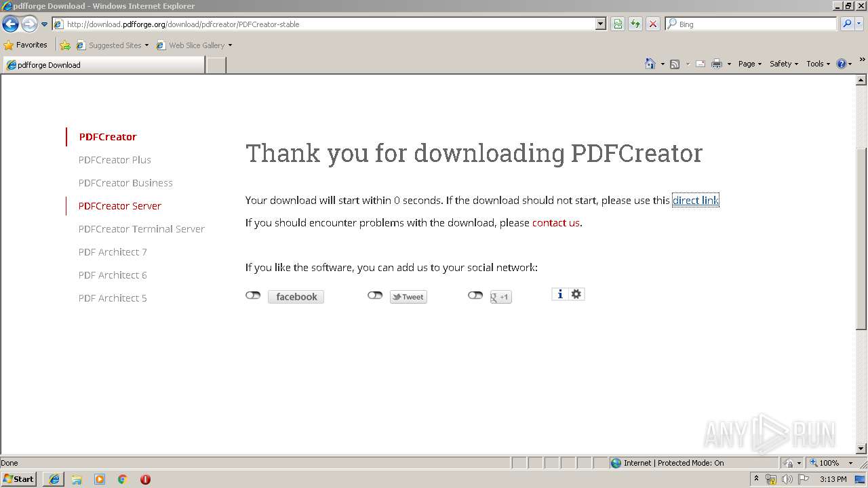Open PDF Architect 5 sidebar link
Viewport: 868px width, 488px height.
(x=113, y=298)
